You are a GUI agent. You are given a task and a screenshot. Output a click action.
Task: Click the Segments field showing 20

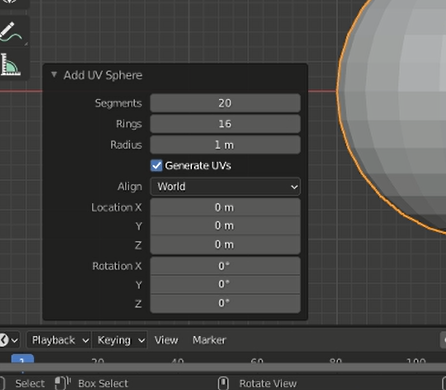pyautogui.click(x=225, y=103)
